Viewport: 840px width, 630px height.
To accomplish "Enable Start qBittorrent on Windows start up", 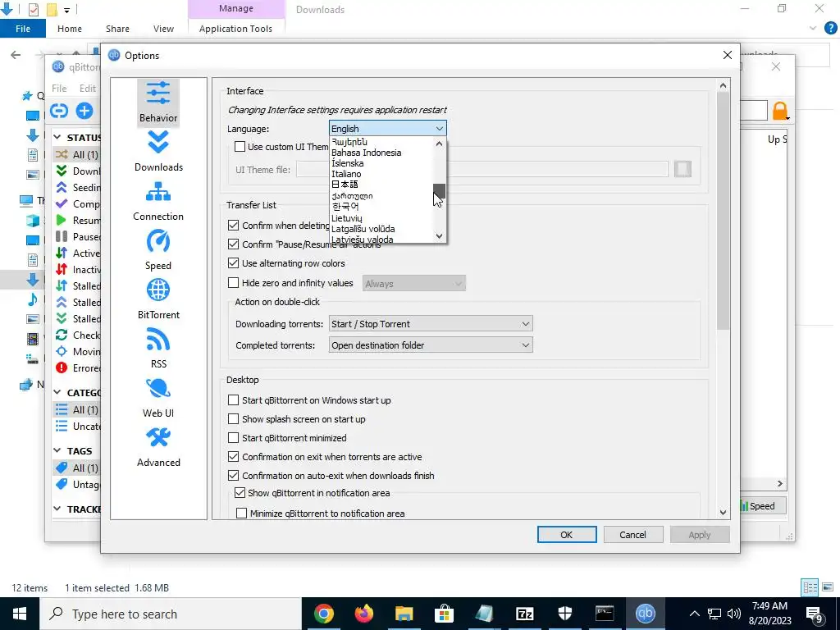I will (x=233, y=400).
